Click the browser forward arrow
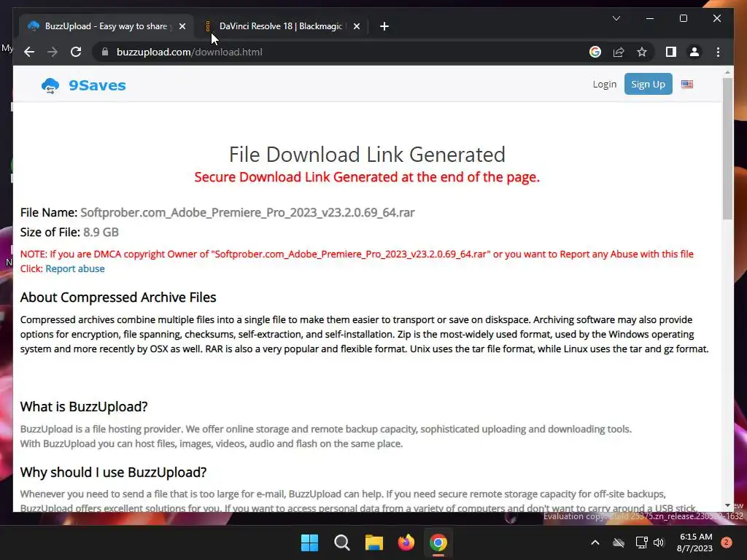This screenshot has width=747, height=560. [53, 52]
